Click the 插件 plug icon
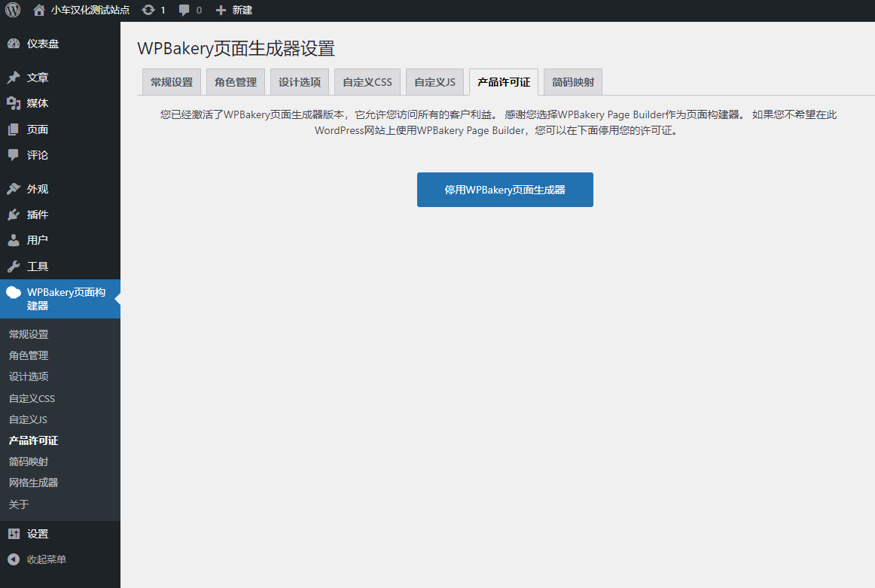The width and height of the screenshot is (875, 588). [14, 215]
